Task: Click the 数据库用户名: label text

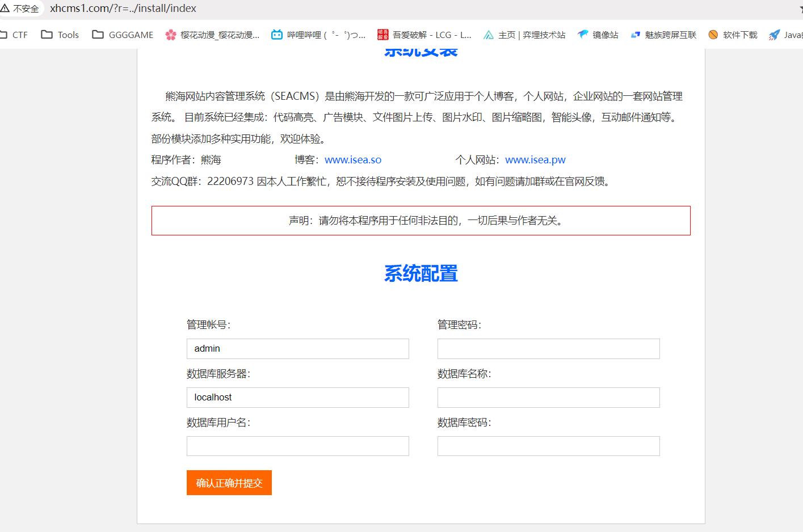Action: pos(218,423)
